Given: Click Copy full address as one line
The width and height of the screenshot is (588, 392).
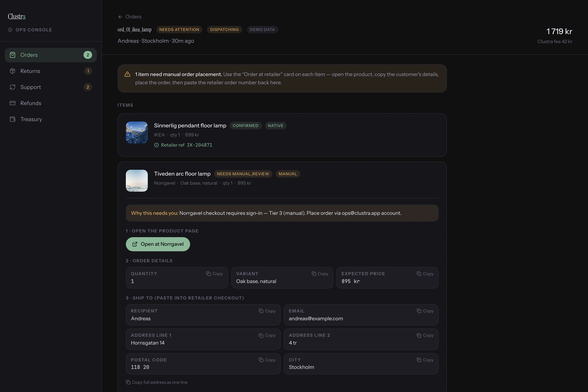Looking at the screenshot, I should [157, 382].
